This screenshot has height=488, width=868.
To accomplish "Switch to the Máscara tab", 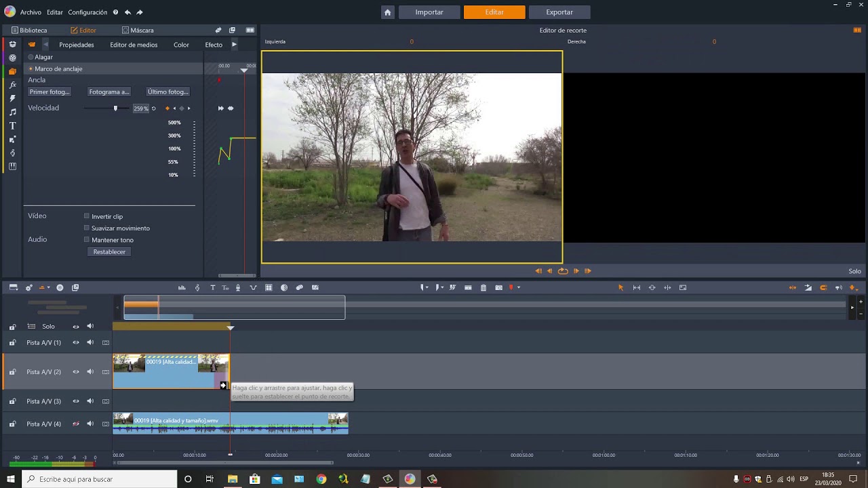I will pos(138,30).
